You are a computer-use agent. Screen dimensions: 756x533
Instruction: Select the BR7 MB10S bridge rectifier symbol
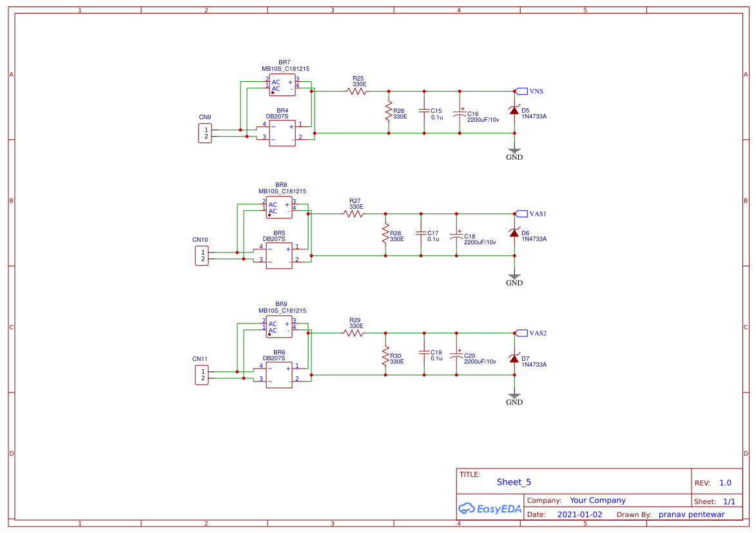pos(282,85)
